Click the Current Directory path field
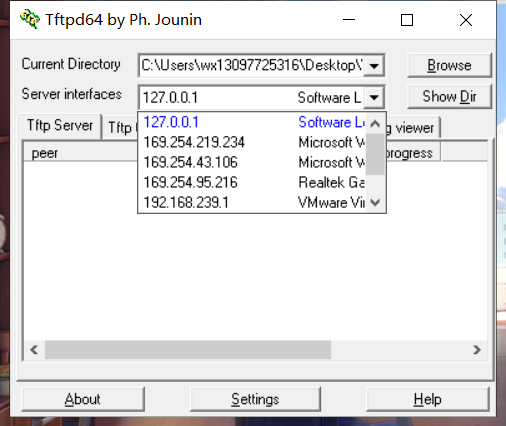 (252, 66)
